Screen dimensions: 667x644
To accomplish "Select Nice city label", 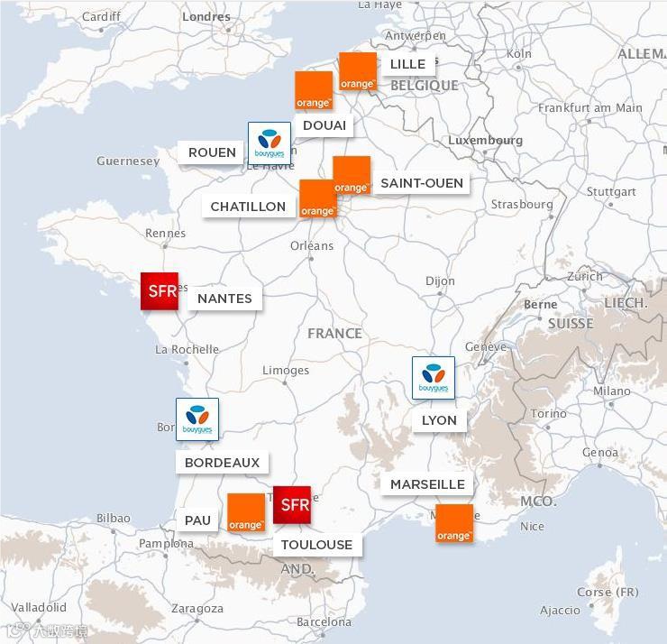I will [x=532, y=526].
